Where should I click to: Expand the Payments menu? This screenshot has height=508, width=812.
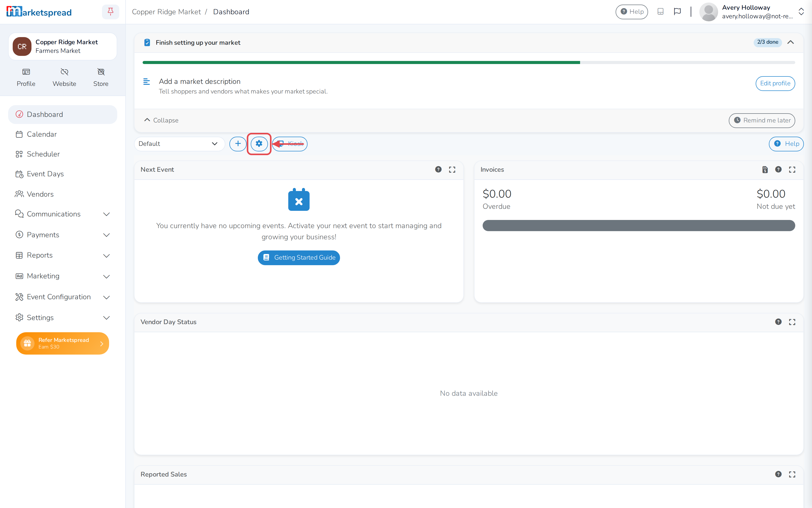click(x=63, y=235)
